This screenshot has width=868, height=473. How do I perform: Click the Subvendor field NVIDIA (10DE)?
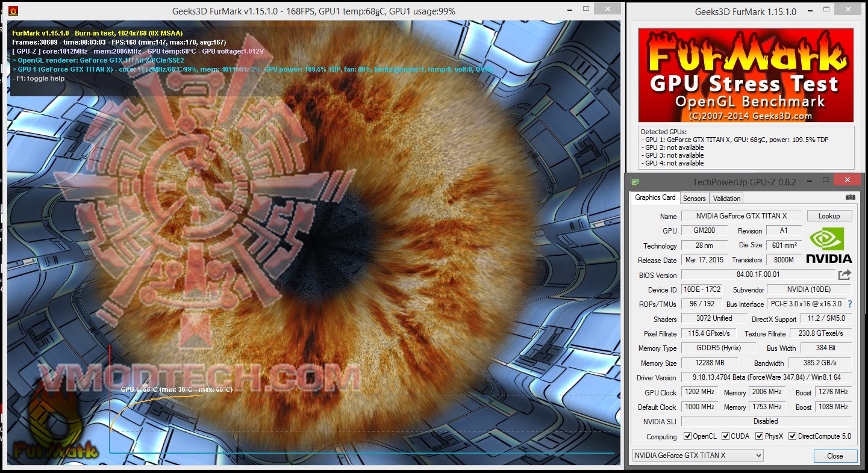coord(810,289)
